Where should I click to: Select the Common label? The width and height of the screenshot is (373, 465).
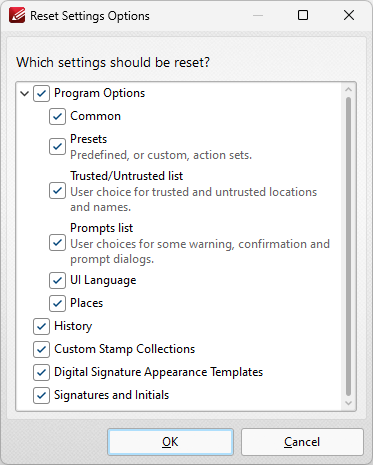(95, 116)
